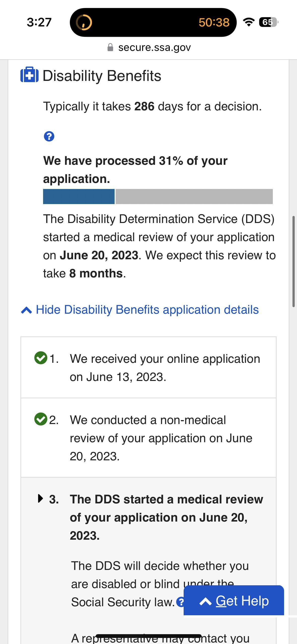Tap the battery indicator in status bar
Viewport: 297px width, 644px height.
click(x=268, y=22)
